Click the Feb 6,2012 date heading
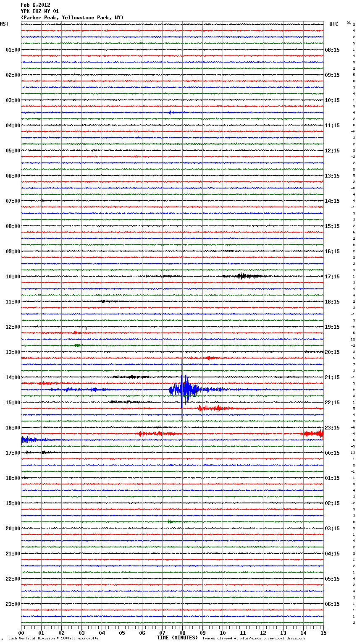Image resolution: width=357 pixels, height=644 pixels. click(x=35, y=5)
